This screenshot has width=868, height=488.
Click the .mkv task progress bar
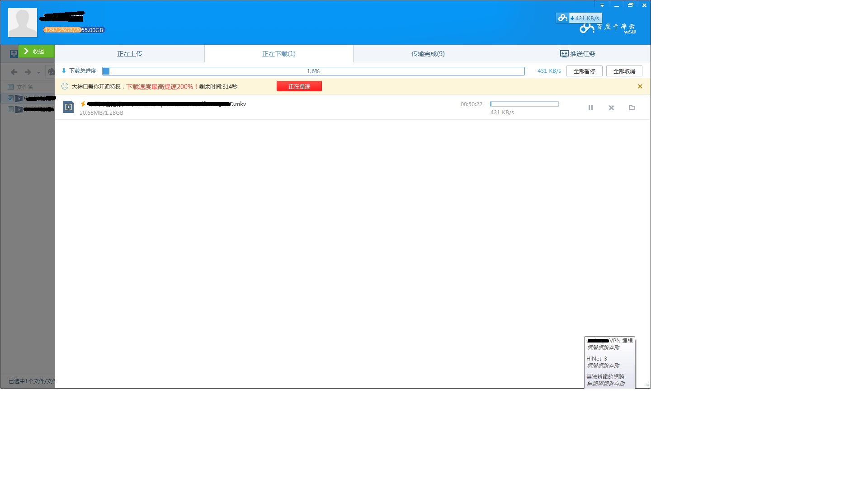[x=524, y=104]
